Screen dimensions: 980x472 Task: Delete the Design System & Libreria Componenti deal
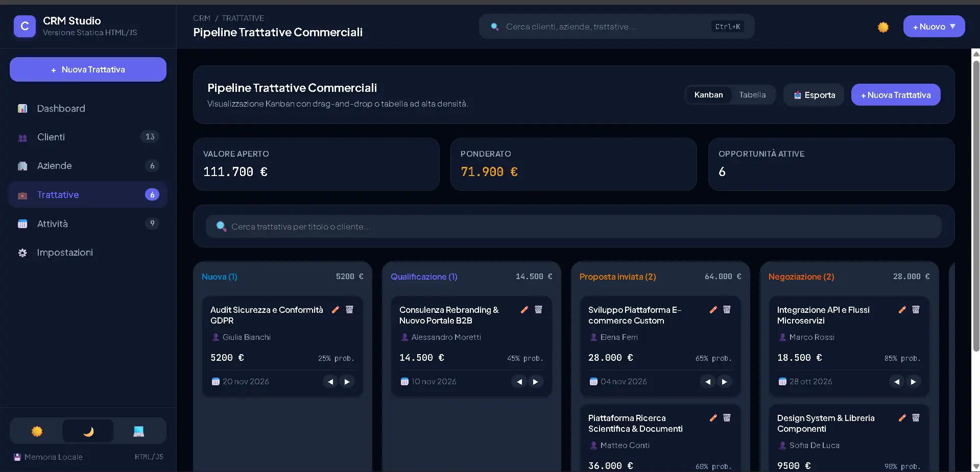[x=916, y=418]
